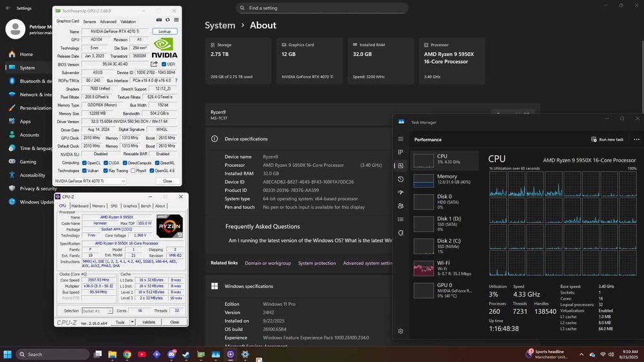This screenshot has height=362, width=644.
Task: Show hidden system tray icons chevron
Action: (581, 354)
